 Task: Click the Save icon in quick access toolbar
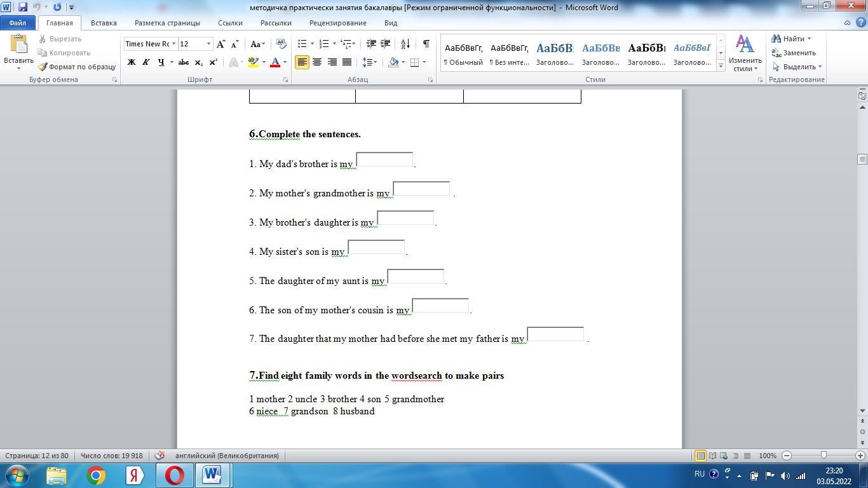pyautogui.click(x=23, y=7)
